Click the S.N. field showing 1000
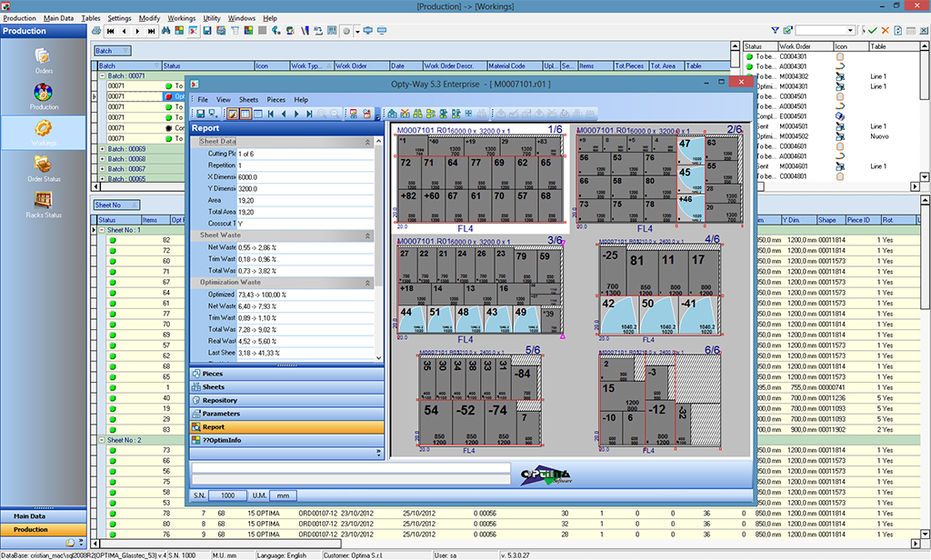 click(x=228, y=495)
